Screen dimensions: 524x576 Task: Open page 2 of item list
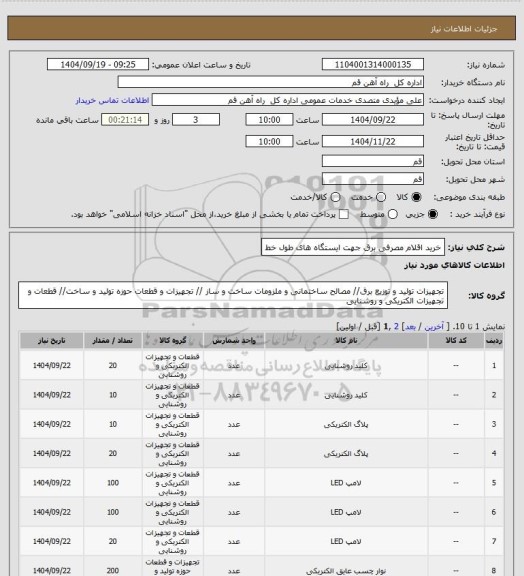(x=396, y=327)
